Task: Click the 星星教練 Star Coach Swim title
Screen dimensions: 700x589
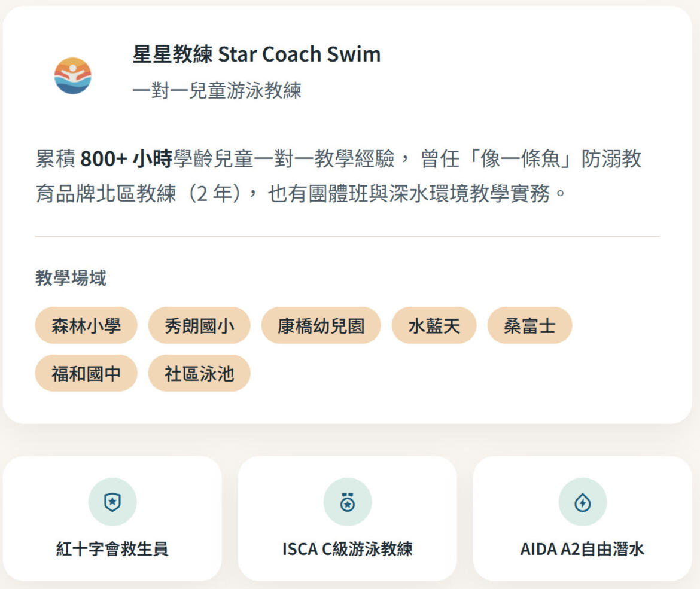Action: point(257,54)
